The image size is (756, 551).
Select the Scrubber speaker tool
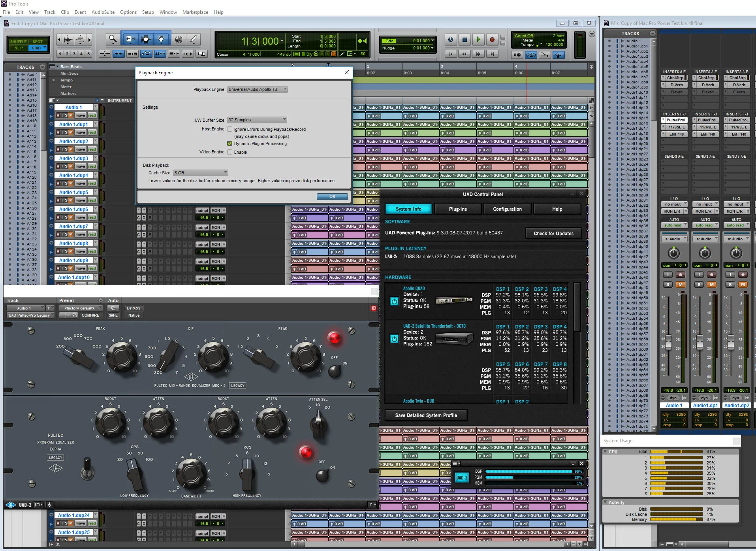point(179,39)
